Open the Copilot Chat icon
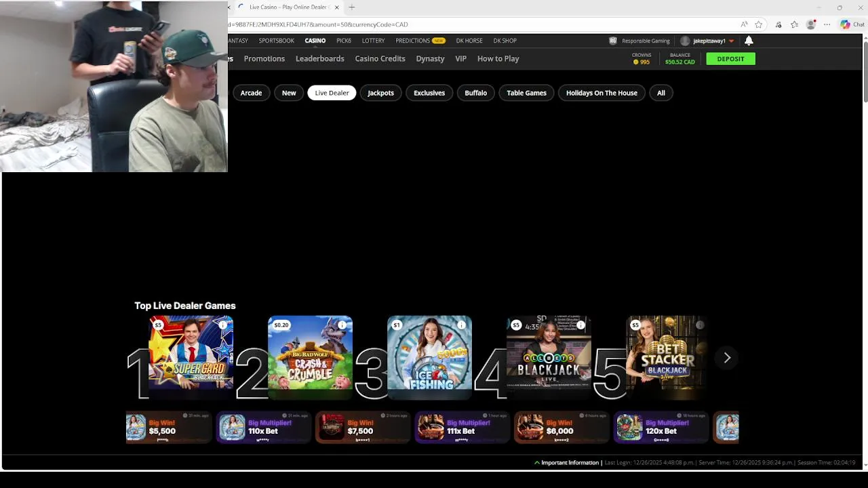Image resolution: width=868 pixels, height=488 pixels. click(845, 24)
